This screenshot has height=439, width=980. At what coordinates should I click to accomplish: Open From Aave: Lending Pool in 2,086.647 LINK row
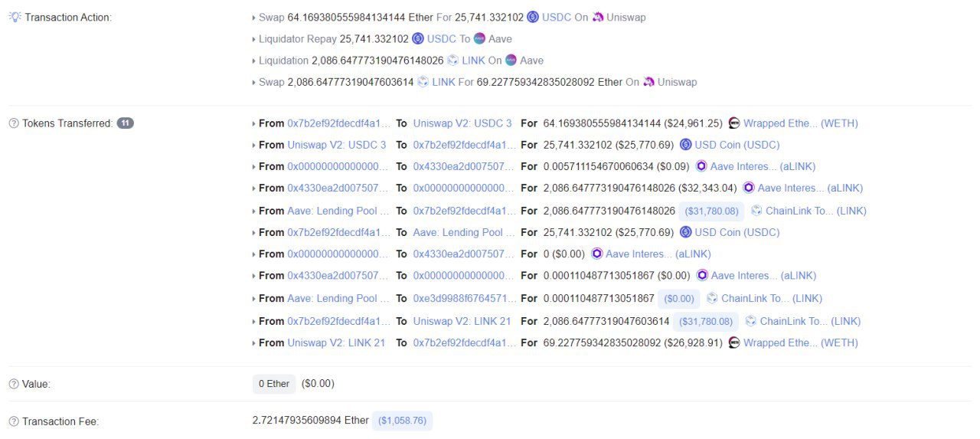[x=338, y=211]
